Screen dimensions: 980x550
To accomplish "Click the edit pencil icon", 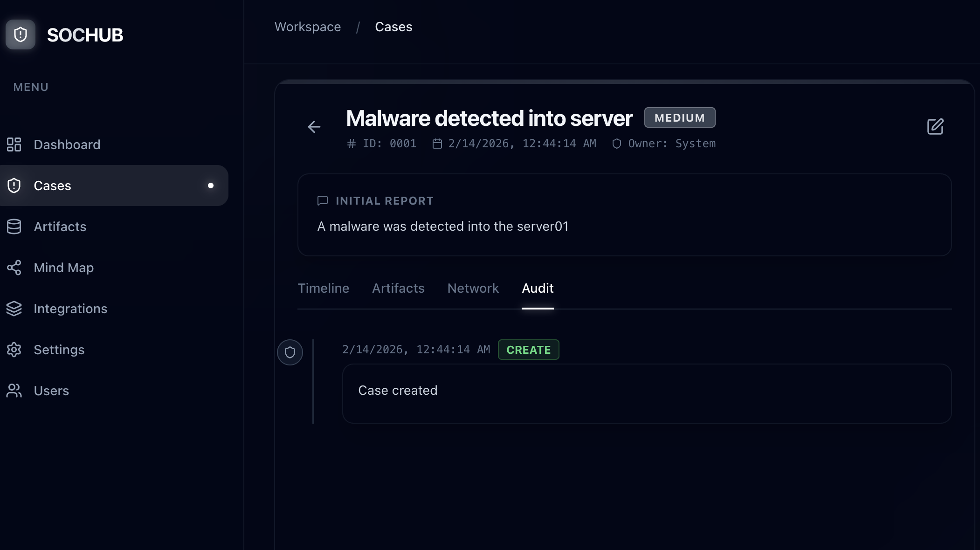I will [x=935, y=126].
